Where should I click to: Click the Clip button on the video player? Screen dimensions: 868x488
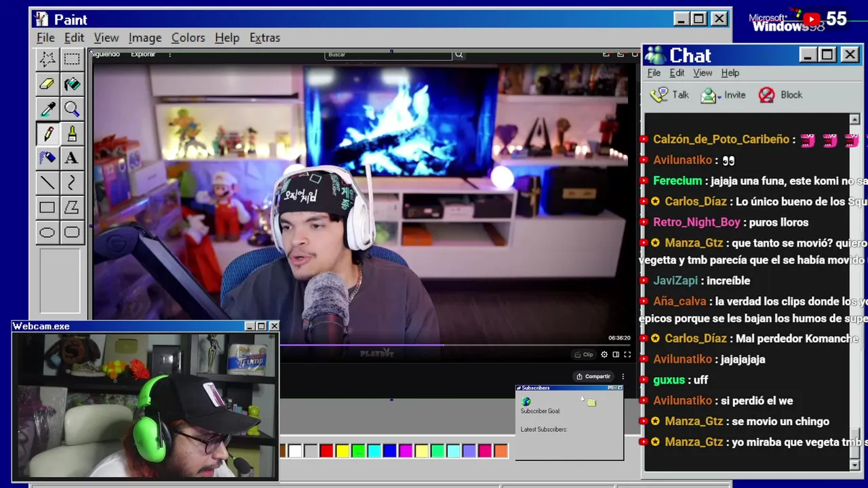583,354
